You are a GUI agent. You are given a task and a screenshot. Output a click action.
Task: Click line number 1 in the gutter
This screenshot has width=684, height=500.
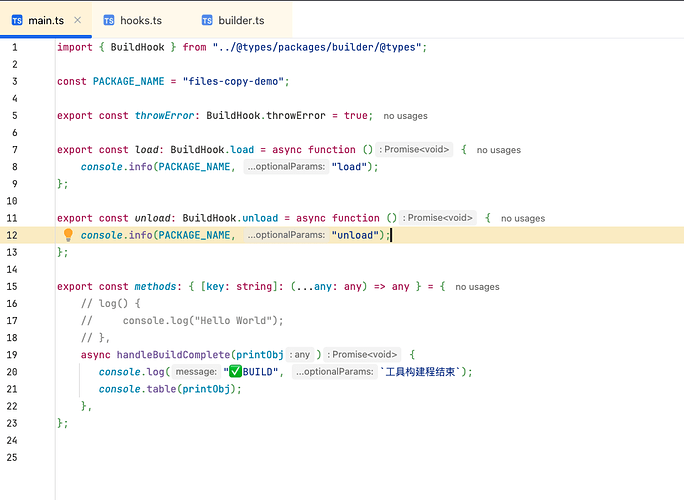(x=14, y=47)
